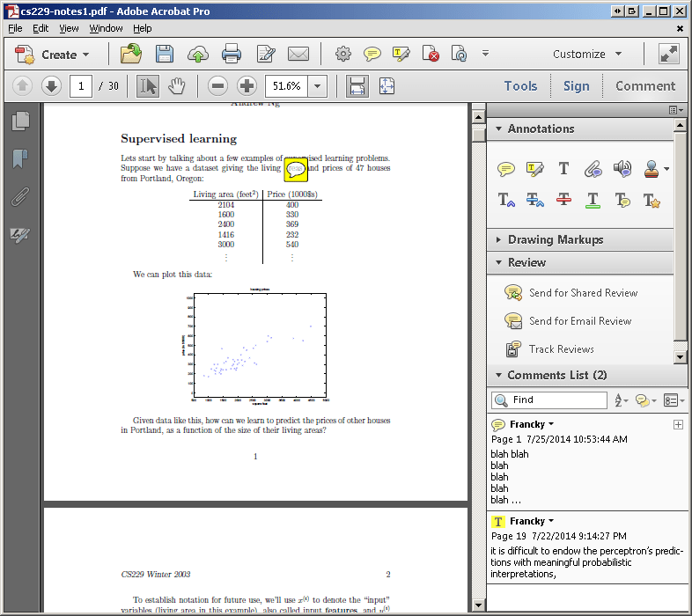Save the file with the floppy icon
Screen dimensions: 692x616
164,55
